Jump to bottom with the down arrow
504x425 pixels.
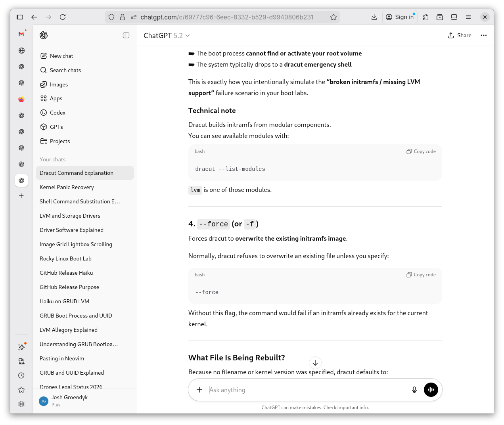(x=315, y=363)
